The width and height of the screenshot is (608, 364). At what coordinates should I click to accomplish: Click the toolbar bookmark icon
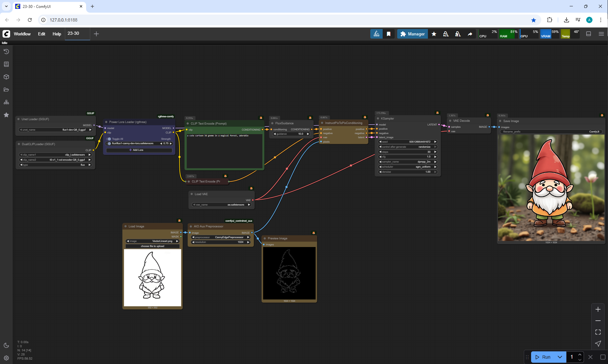pyautogui.click(x=389, y=34)
